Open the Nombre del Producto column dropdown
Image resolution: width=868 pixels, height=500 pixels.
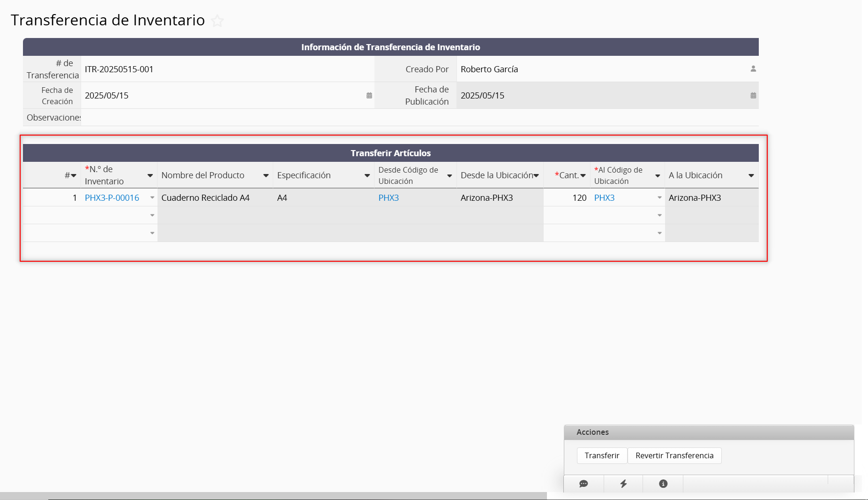click(266, 175)
